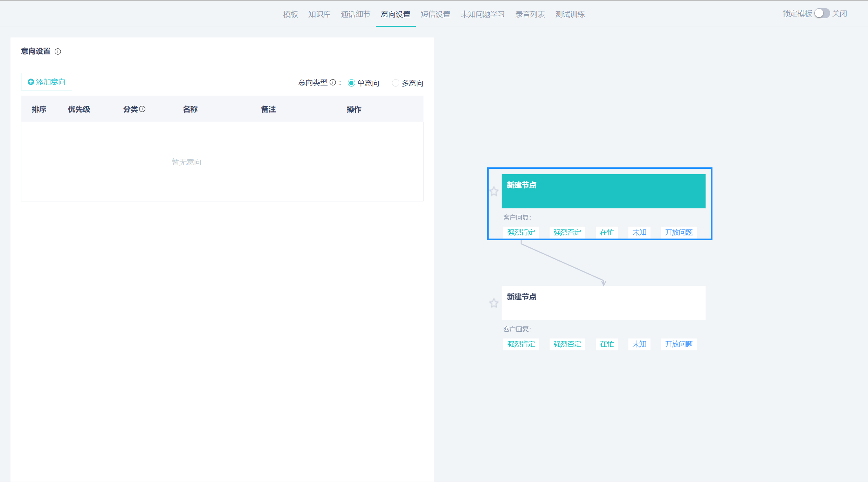Select the white 新建节点 node card
Image resolution: width=868 pixels, height=482 pixels.
pos(604,303)
